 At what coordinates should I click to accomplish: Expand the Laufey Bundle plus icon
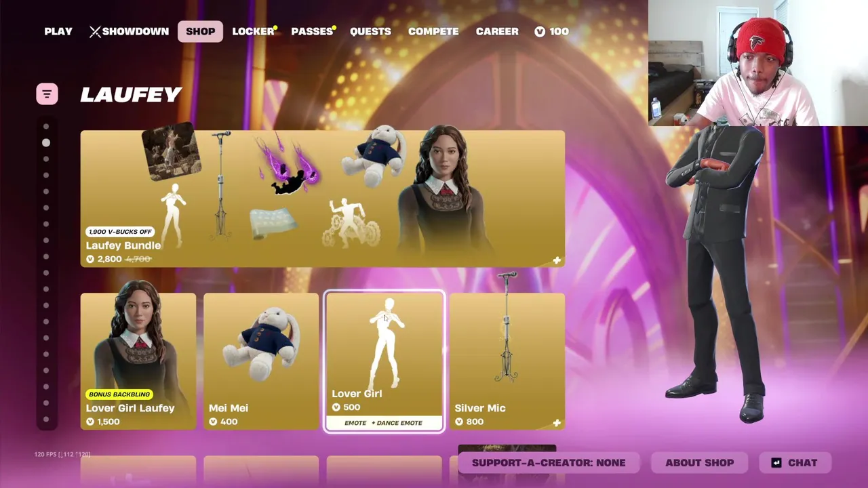click(557, 260)
